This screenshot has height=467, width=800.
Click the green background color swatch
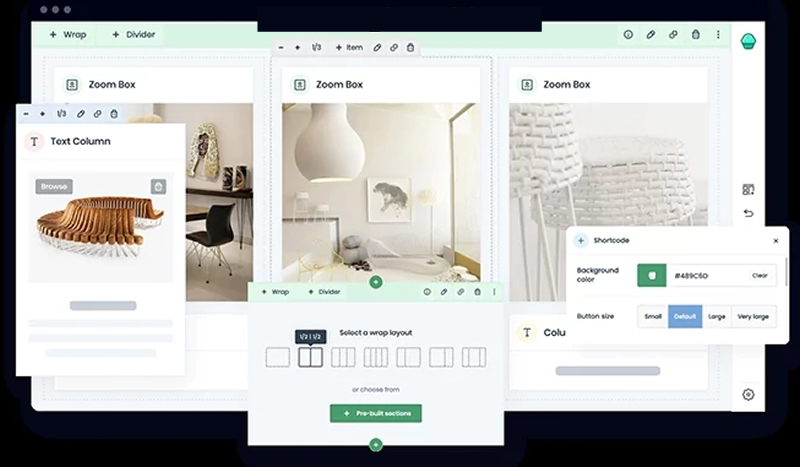[652, 275]
